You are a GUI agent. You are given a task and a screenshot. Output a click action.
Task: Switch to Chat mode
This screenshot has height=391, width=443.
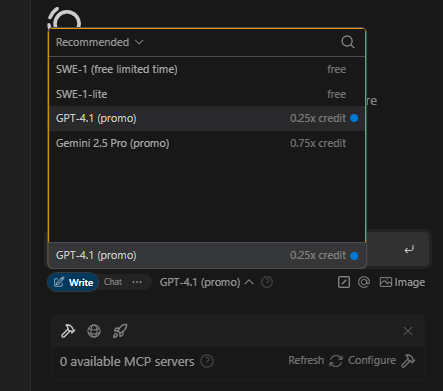click(x=113, y=282)
